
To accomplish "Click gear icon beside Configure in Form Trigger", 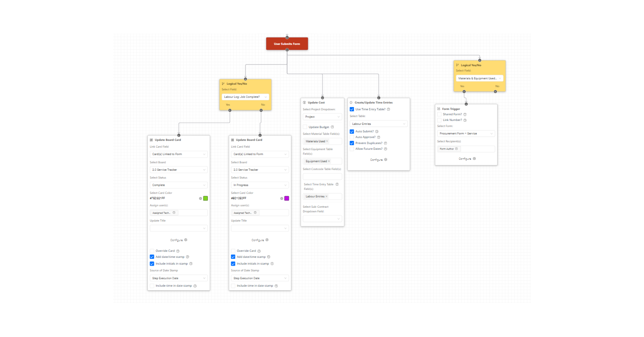I will pyautogui.click(x=474, y=159).
